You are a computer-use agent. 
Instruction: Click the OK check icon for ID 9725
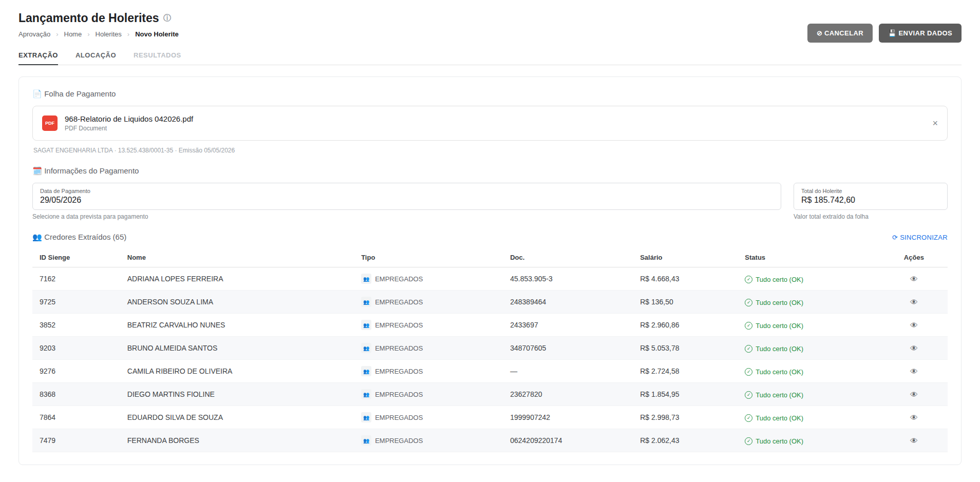748,303
